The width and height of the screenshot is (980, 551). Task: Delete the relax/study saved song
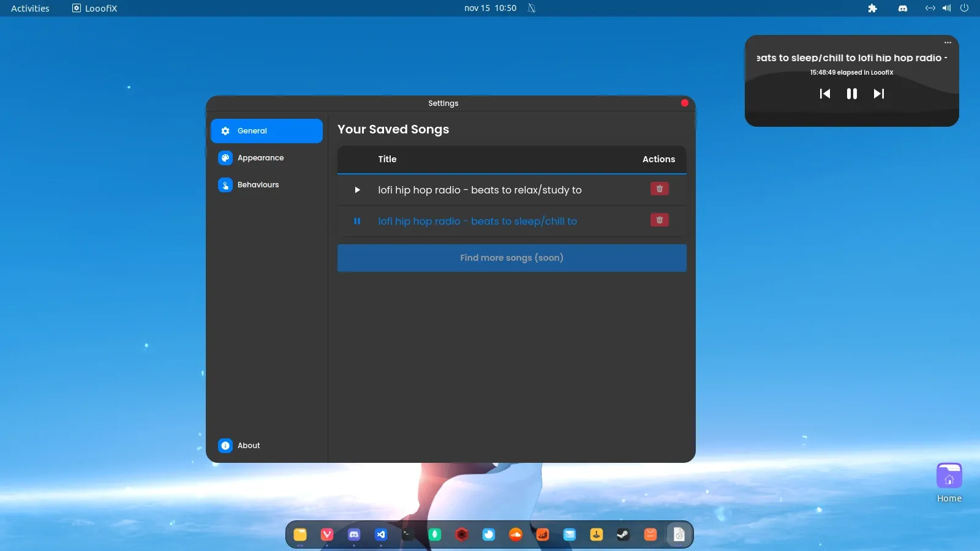(659, 189)
